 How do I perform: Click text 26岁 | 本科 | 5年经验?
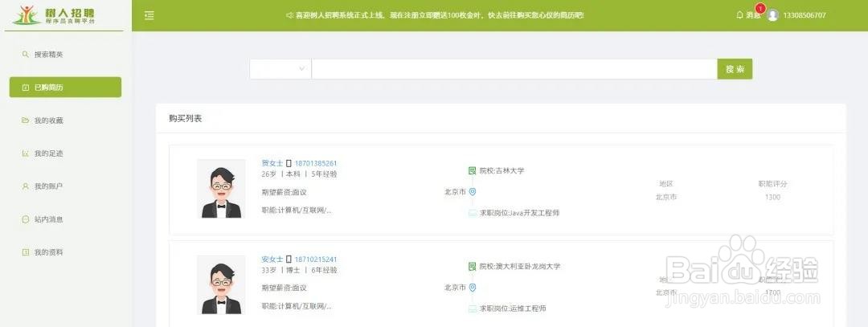coord(299,174)
